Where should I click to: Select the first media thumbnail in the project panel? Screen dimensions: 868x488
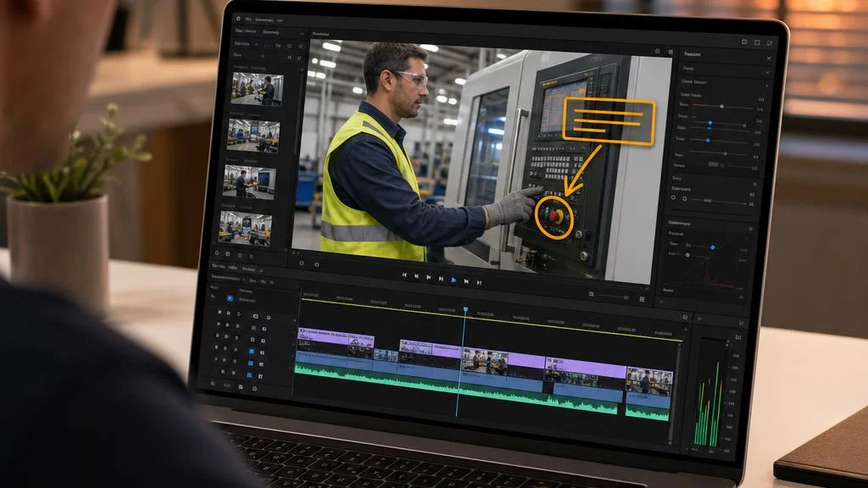(258, 89)
